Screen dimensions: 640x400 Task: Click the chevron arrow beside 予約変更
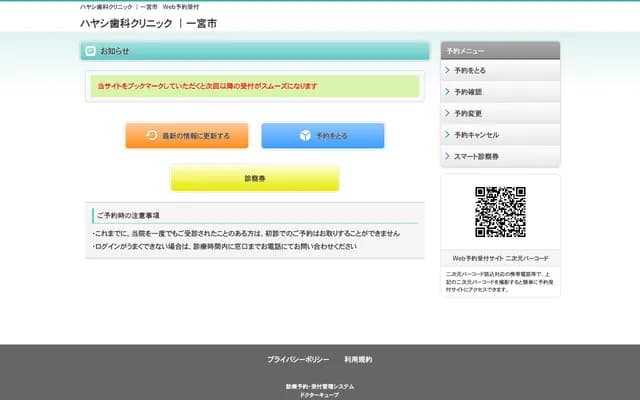[447, 113]
